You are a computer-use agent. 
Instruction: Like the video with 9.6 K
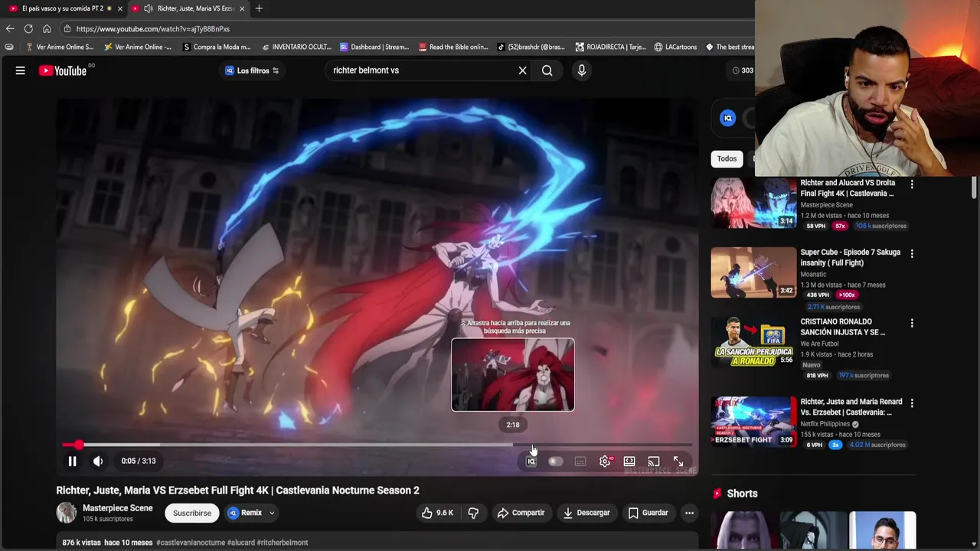click(x=437, y=513)
